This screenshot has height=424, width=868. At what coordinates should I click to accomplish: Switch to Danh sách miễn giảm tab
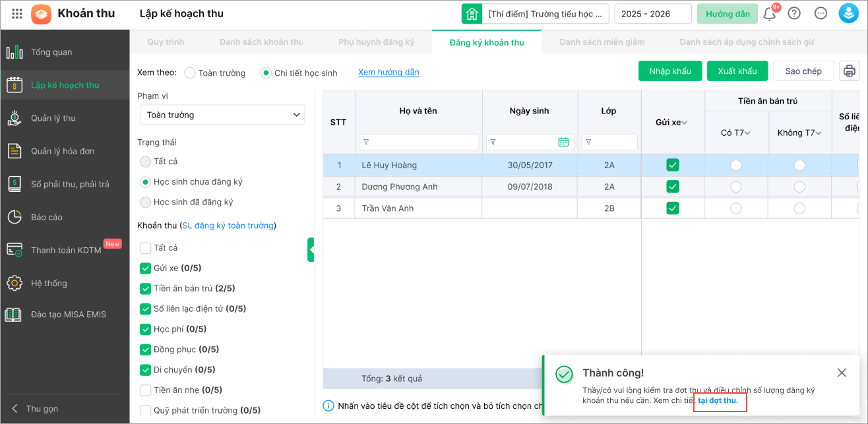(602, 42)
